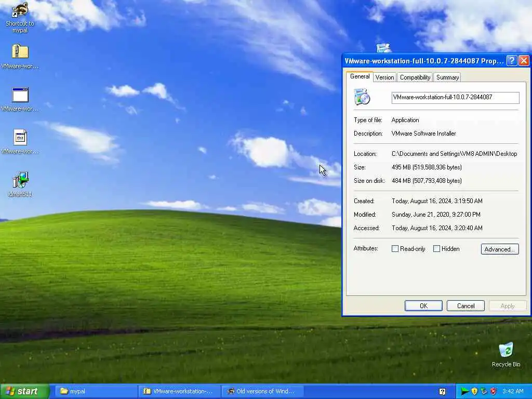Enable the Hidden checkbox

coord(436,249)
